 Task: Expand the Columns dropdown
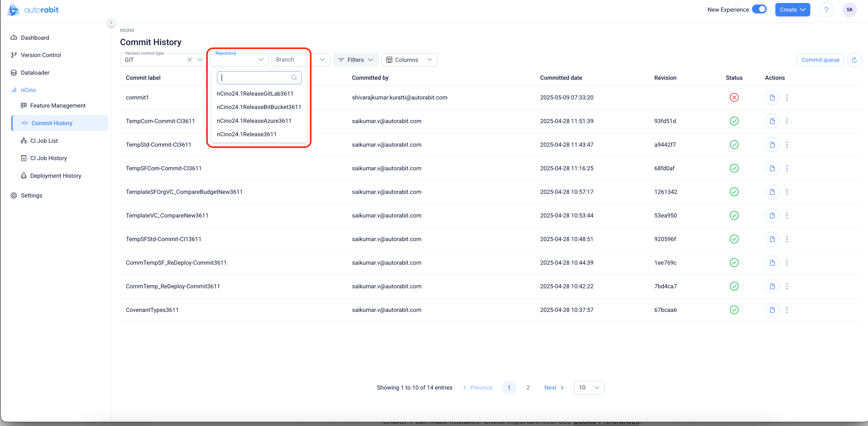[409, 60]
